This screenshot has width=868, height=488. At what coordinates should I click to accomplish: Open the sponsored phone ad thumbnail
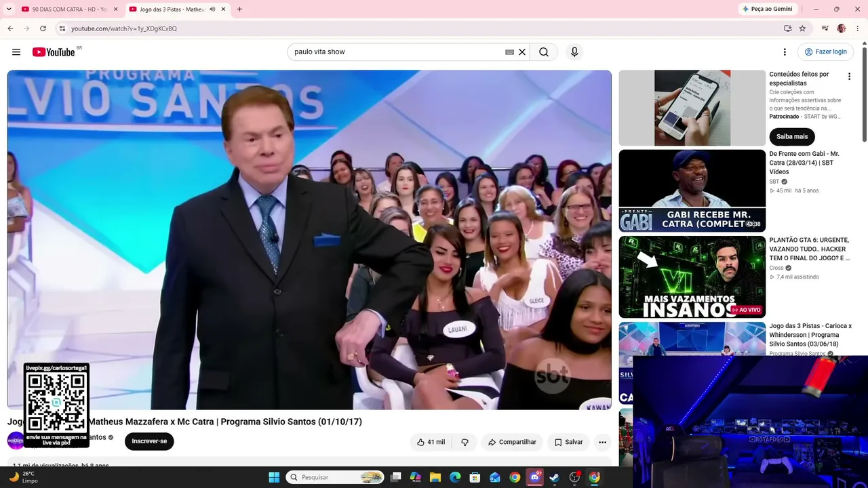(x=692, y=108)
